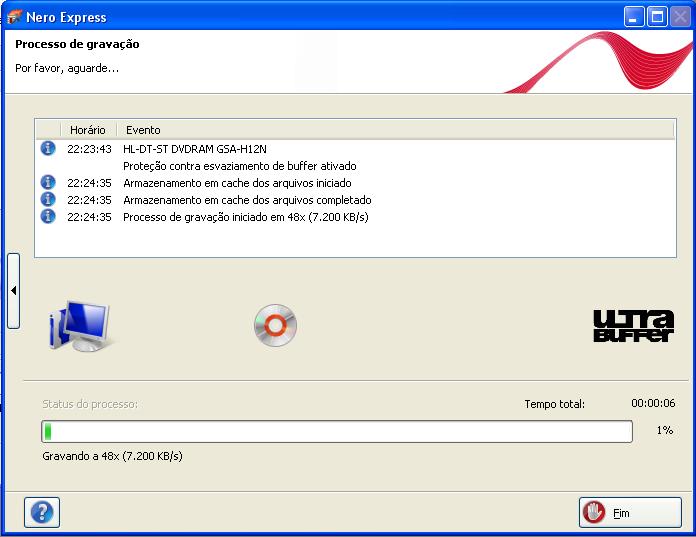696x537 pixels.
Task: Click the 1% progress percentage
Action: [x=665, y=430]
